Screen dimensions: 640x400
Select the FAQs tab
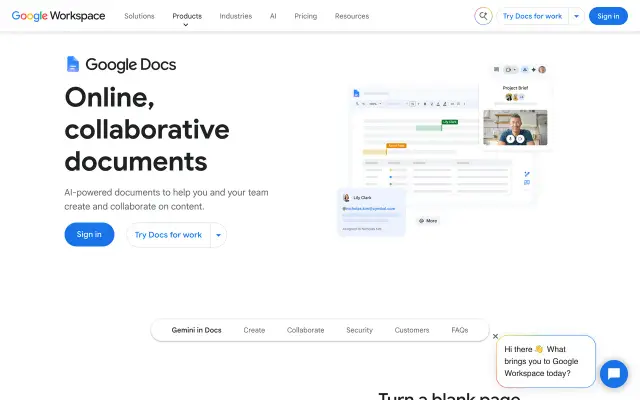460,330
